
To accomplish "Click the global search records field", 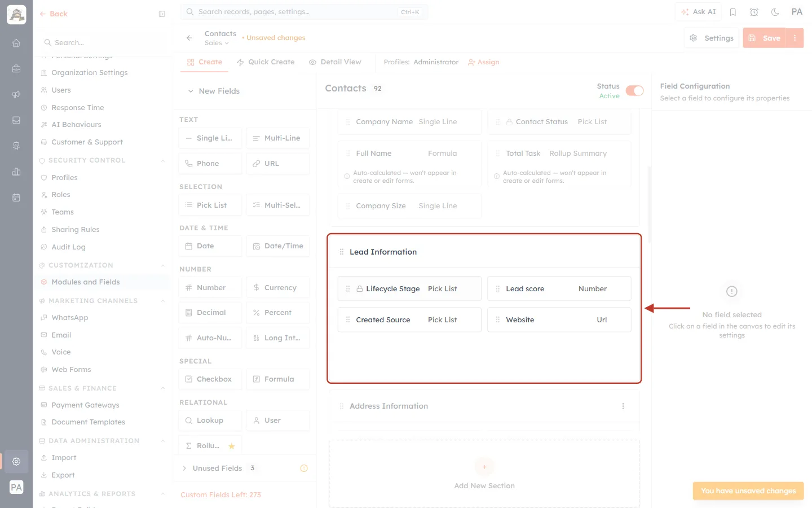I will point(304,12).
